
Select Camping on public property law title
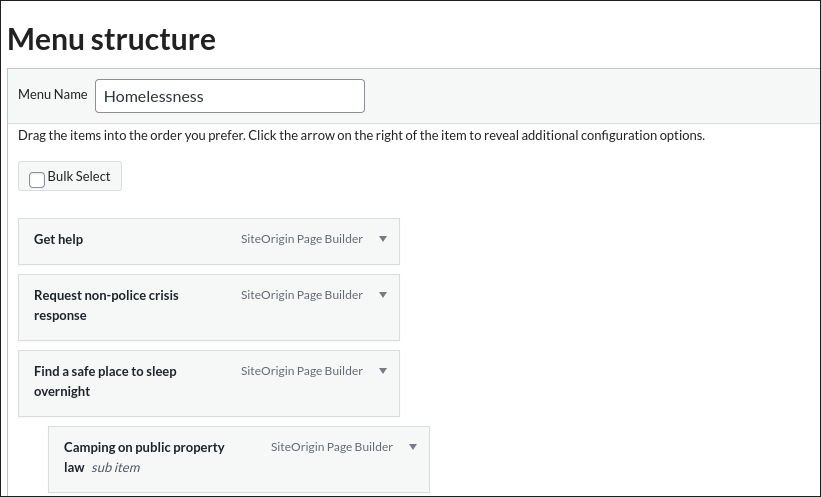pyautogui.click(x=144, y=447)
